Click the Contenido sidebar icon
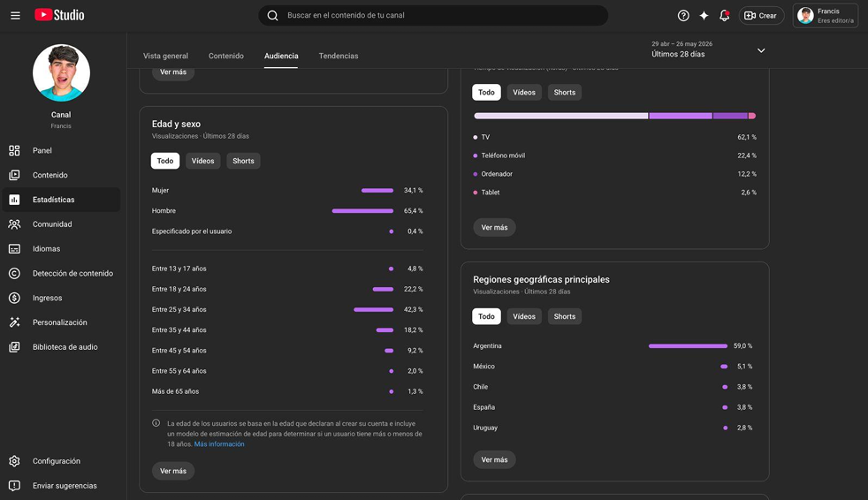Viewport: 868px width, 500px height. (14, 175)
